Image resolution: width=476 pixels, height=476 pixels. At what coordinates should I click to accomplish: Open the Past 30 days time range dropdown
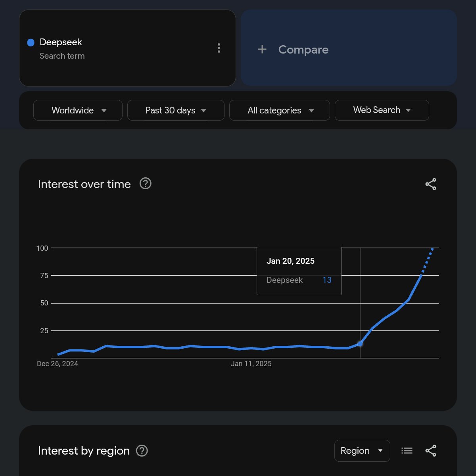(175, 110)
